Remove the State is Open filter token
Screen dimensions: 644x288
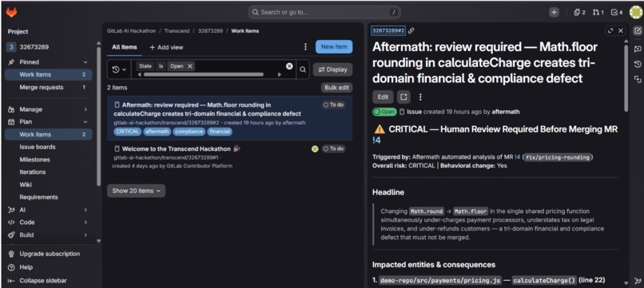(189, 66)
